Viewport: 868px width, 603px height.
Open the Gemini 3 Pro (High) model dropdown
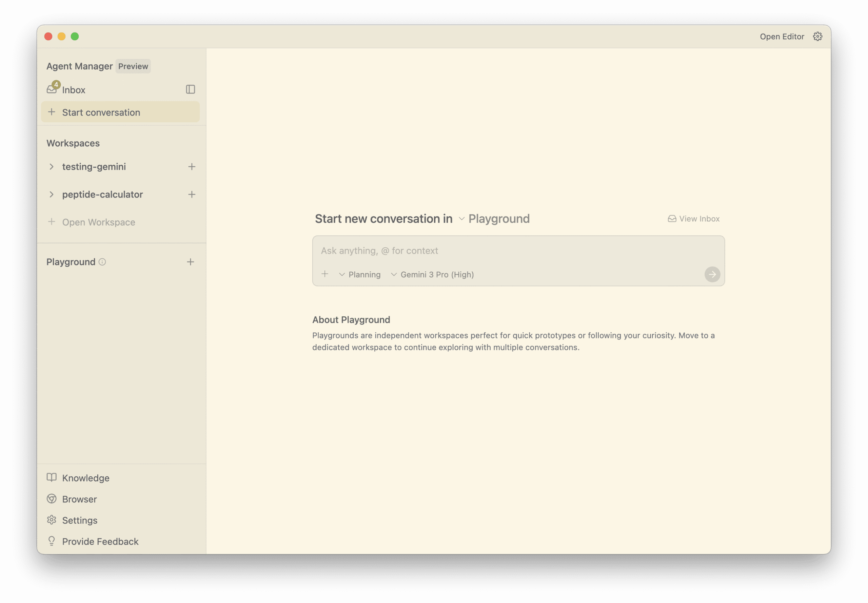point(432,275)
